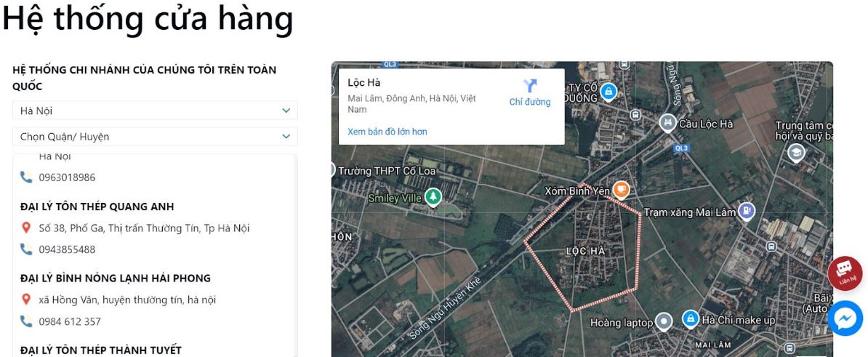Select Đại Lý Bình Nóng Lạnh Hải Phong
This screenshot has height=357, width=868.
coord(115,278)
